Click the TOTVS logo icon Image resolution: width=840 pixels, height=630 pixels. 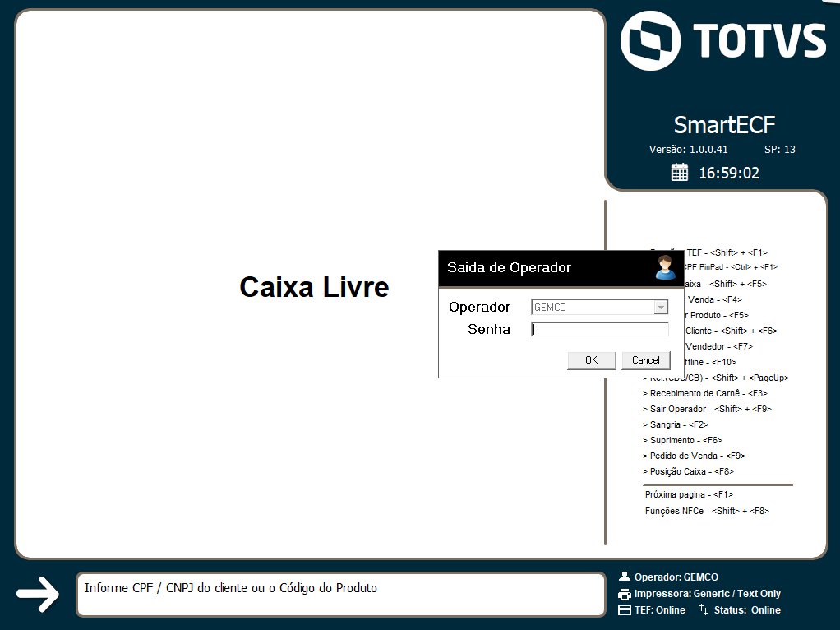[650, 41]
